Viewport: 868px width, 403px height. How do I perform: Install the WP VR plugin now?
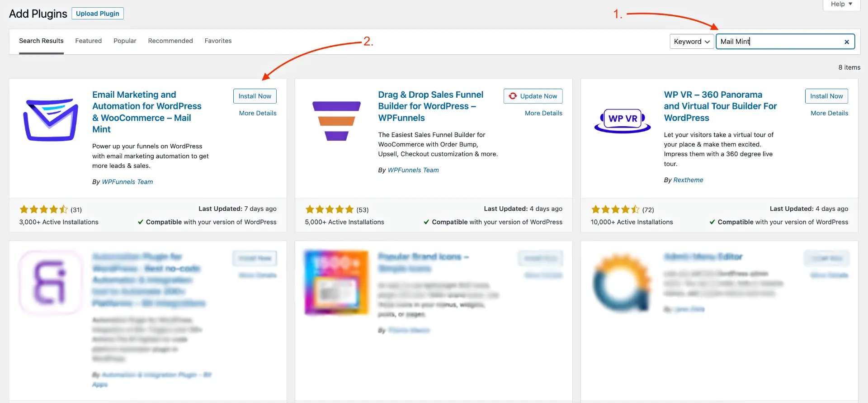pos(826,96)
